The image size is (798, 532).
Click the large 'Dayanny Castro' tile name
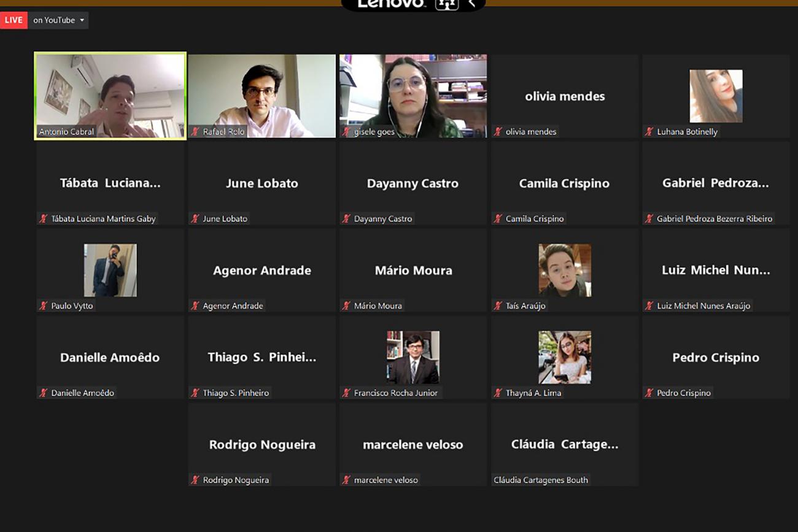[x=413, y=183]
